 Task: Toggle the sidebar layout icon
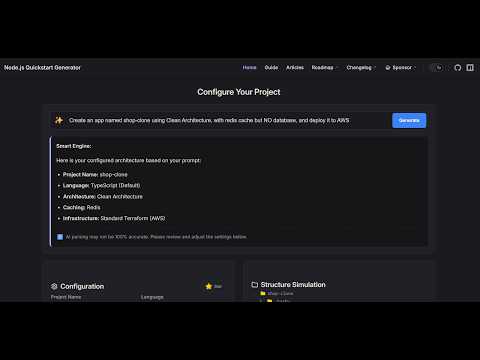click(x=470, y=68)
